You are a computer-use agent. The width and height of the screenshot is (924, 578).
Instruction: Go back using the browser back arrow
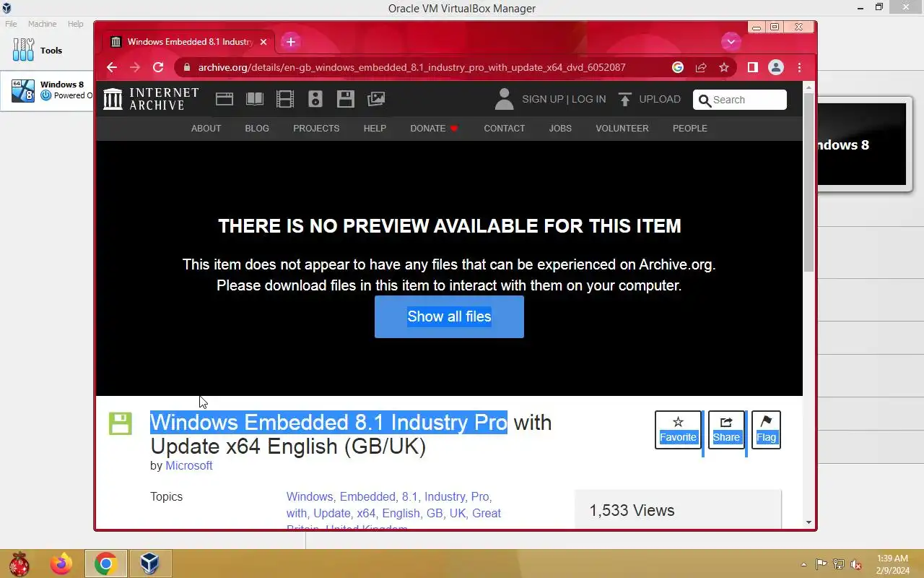[111, 67]
